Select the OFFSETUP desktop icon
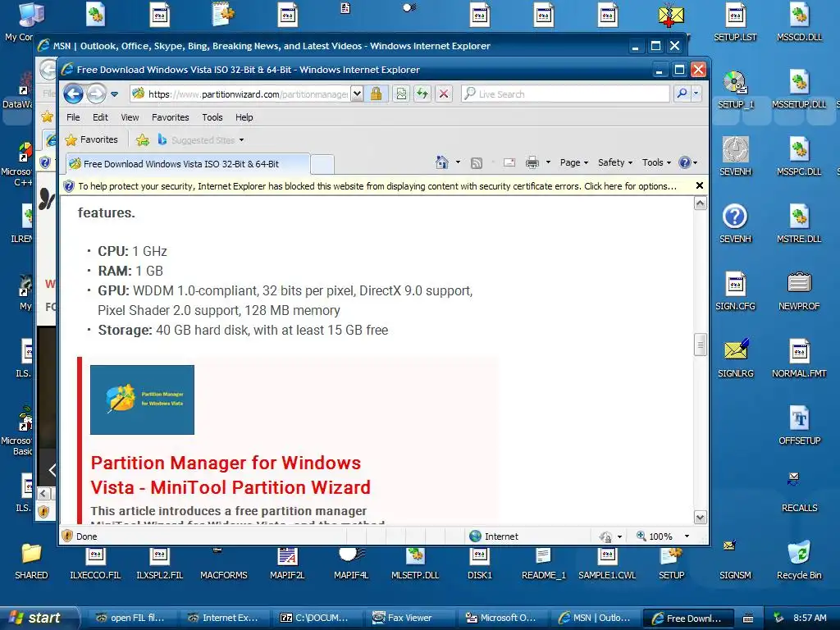The height and width of the screenshot is (630, 840). [x=799, y=426]
